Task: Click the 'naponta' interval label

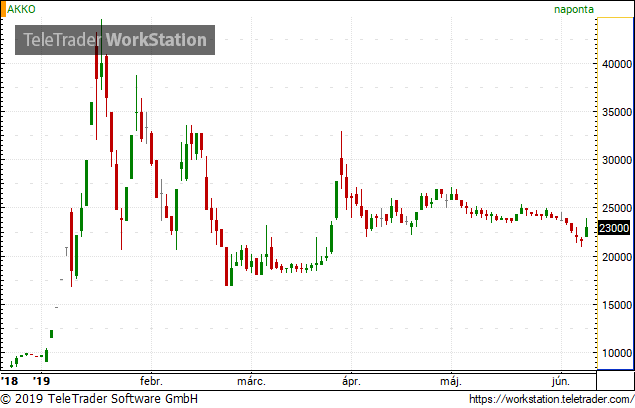Action: coord(573,9)
